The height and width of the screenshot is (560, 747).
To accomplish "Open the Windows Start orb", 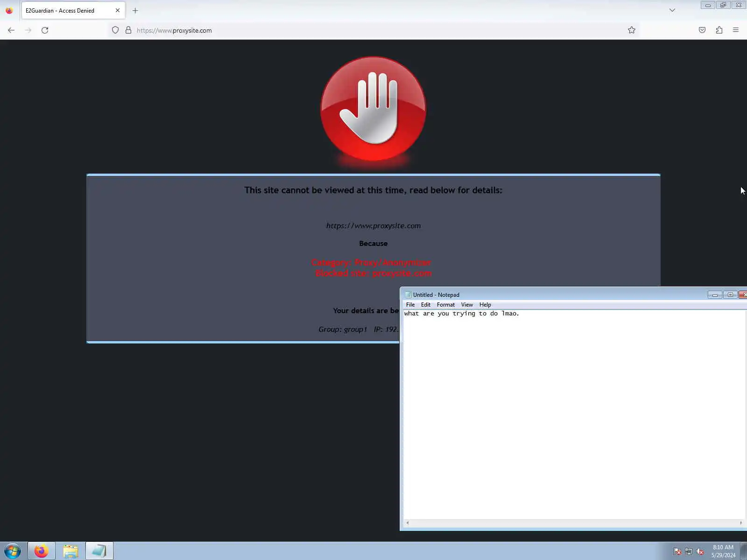I will click(13, 551).
